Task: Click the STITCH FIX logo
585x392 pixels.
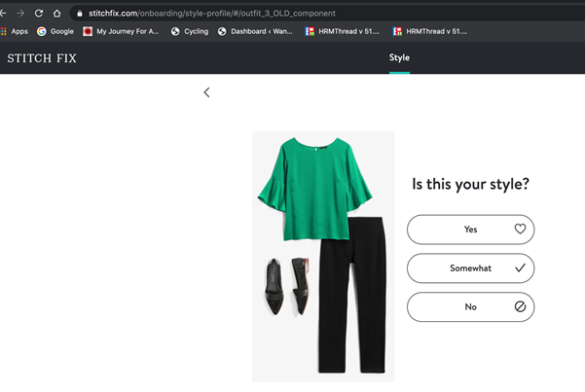Action: [x=42, y=58]
